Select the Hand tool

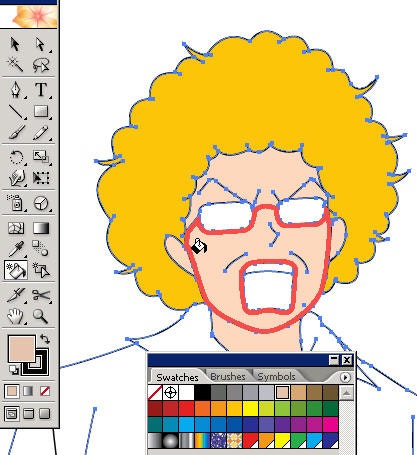[16, 316]
